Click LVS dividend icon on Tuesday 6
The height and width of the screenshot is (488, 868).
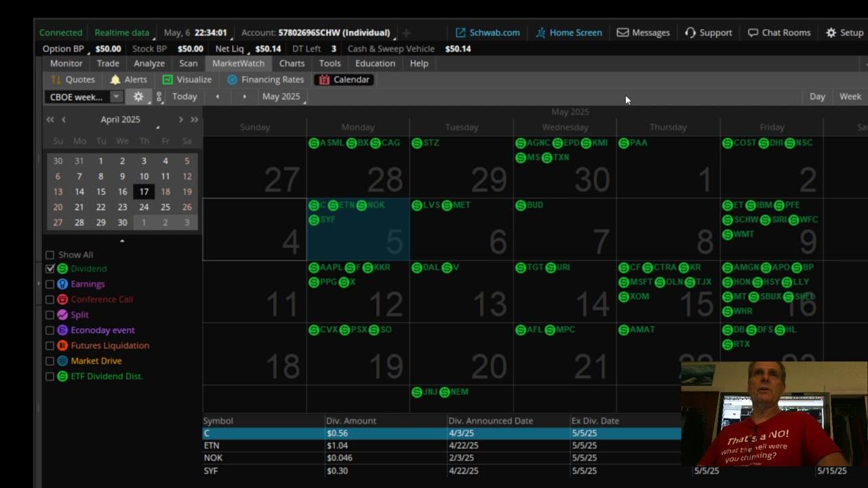click(417, 205)
